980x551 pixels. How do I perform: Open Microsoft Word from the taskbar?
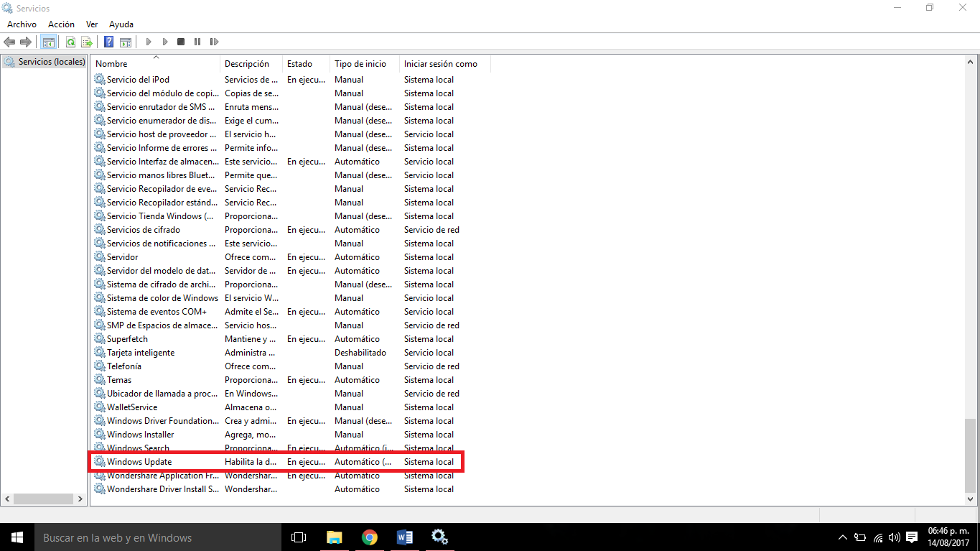coord(404,537)
